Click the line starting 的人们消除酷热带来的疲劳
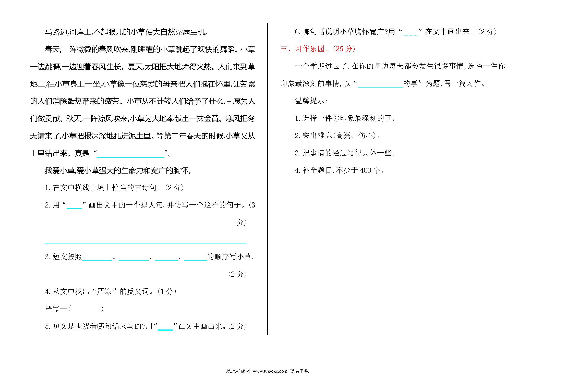 tap(143, 101)
